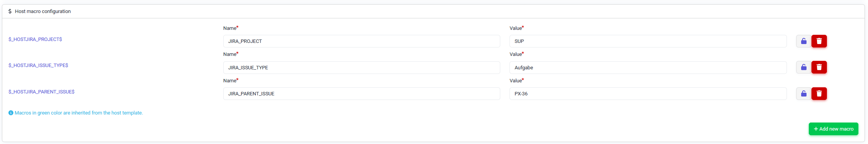This screenshot has width=868, height=144.
Task: Edit the JIRA_ISSUE_TYPE name field
Action: 362,67
